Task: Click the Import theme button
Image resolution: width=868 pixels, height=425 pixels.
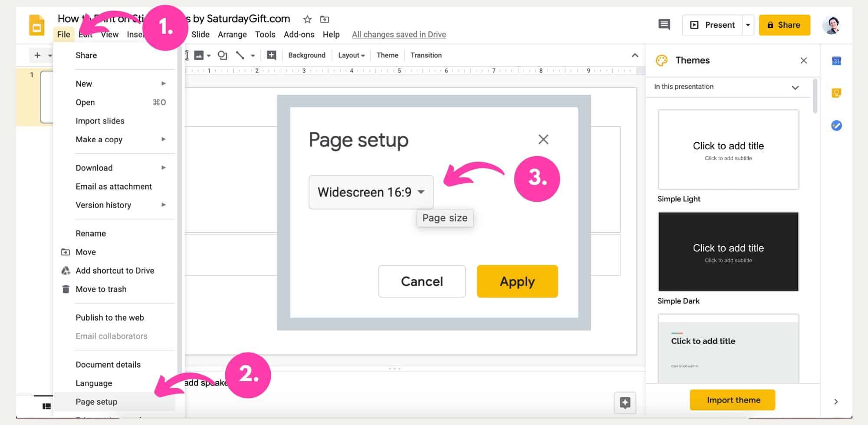Action: click(x=732, y=399)
